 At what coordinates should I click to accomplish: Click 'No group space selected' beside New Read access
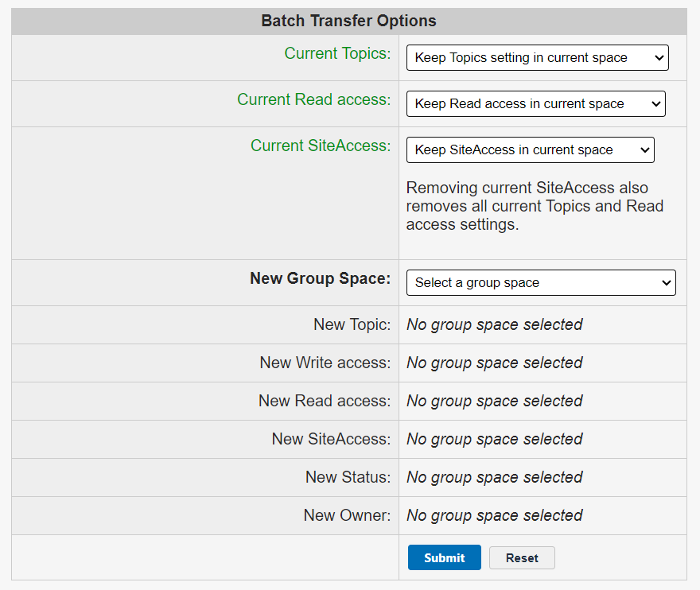[x=495, y=402]
